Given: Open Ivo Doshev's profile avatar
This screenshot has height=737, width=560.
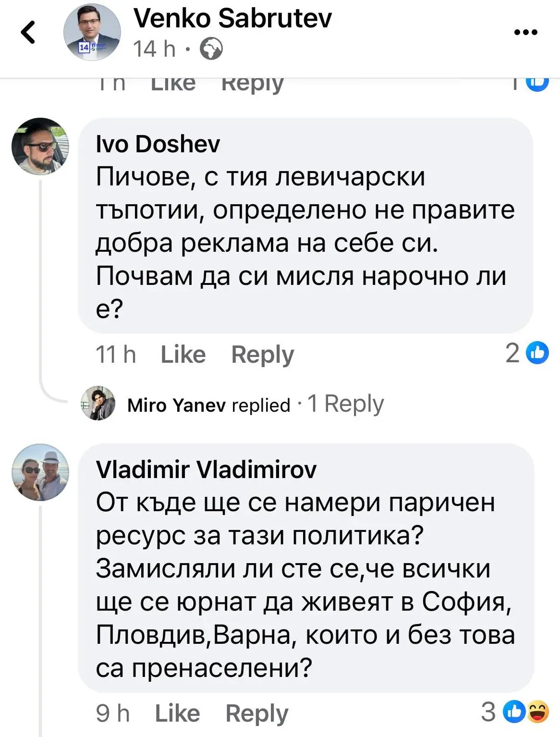Looking at the screenshot, I should tap(40, 146).
